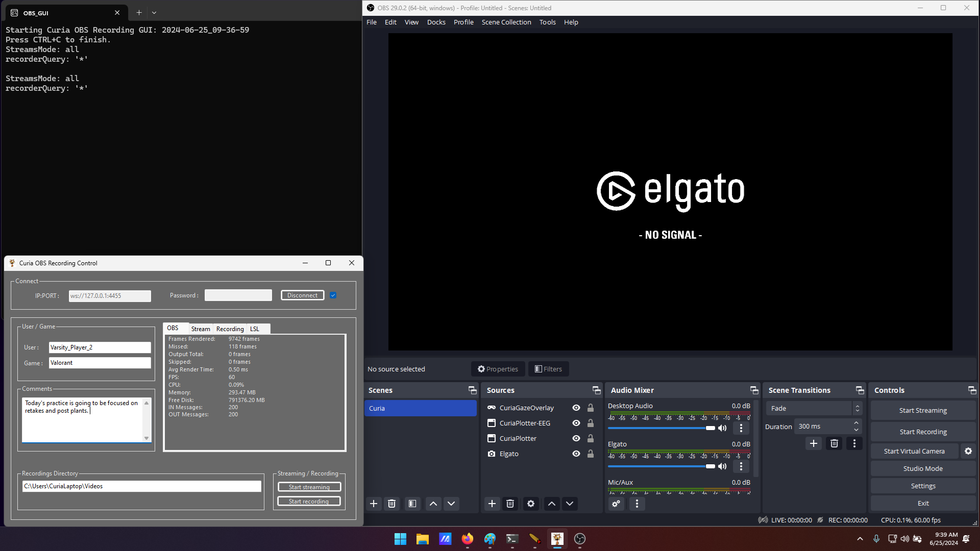Toggle lock on CuriaPlotter source
The image size is (980, 551).
click(x=591, y=438)
